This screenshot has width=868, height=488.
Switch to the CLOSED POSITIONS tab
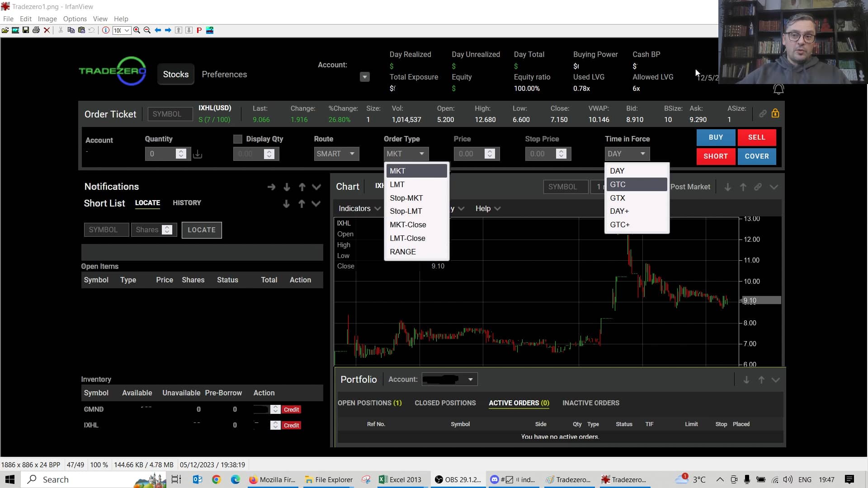(445, 403)
